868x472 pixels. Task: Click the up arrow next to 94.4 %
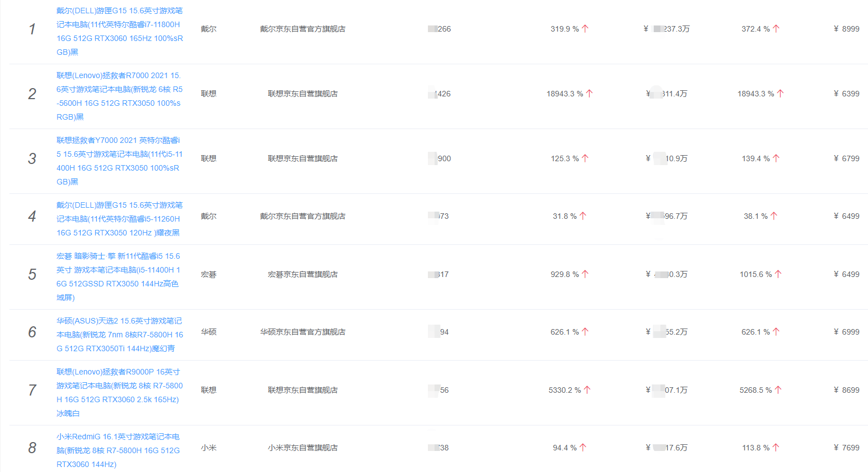tap(583, 448)
